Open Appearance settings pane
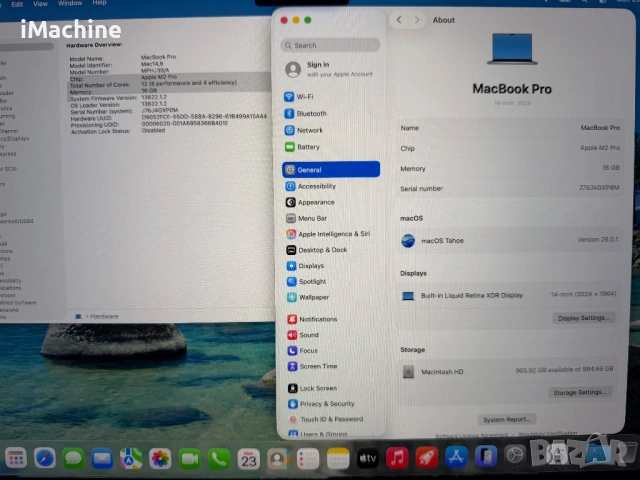The image size is (640, 480). [310, 202]
